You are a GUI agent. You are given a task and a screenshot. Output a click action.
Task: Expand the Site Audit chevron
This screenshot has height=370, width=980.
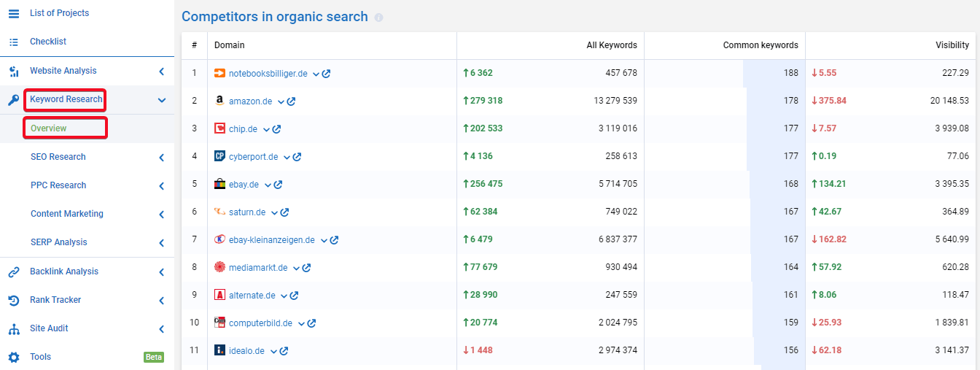coord(161,329)
